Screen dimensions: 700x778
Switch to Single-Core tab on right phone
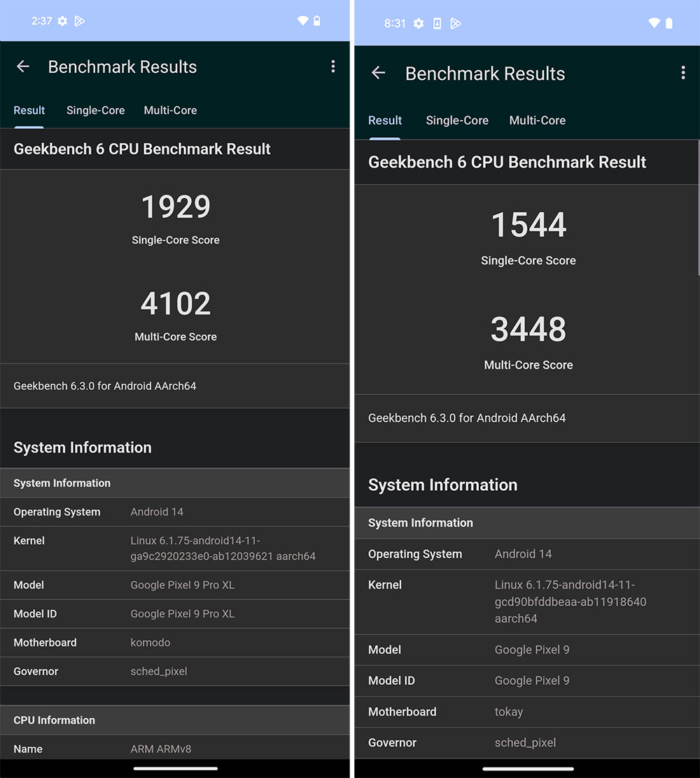pyautogui.click(x=457, y=120)
